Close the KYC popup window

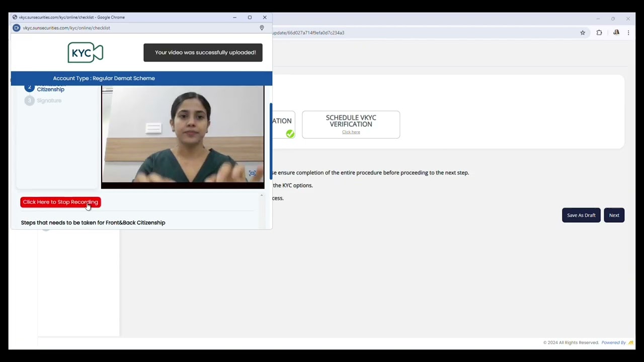tap(265, 17)
